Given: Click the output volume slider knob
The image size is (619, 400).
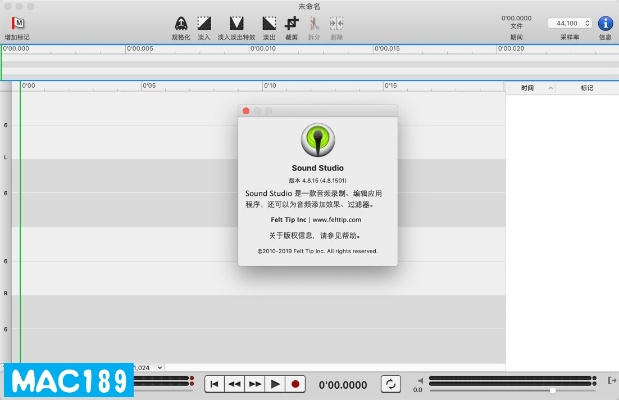Looking at the screenshot, I should [x=553, y=391].
